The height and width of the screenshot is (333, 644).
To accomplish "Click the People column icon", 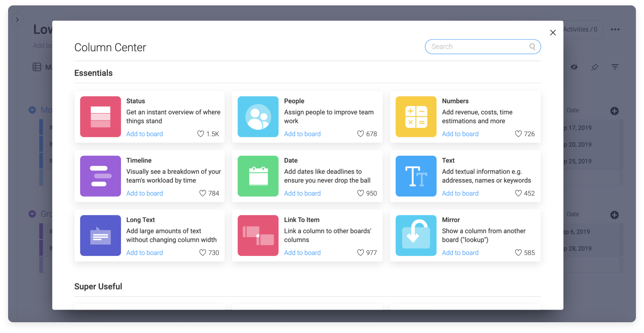I will click(258, 117).
